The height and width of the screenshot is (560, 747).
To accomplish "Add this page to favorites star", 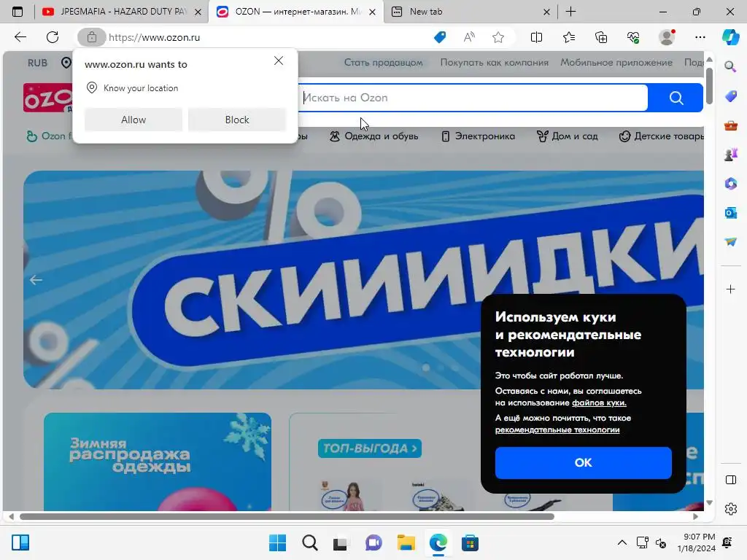I will coord(498,37).
